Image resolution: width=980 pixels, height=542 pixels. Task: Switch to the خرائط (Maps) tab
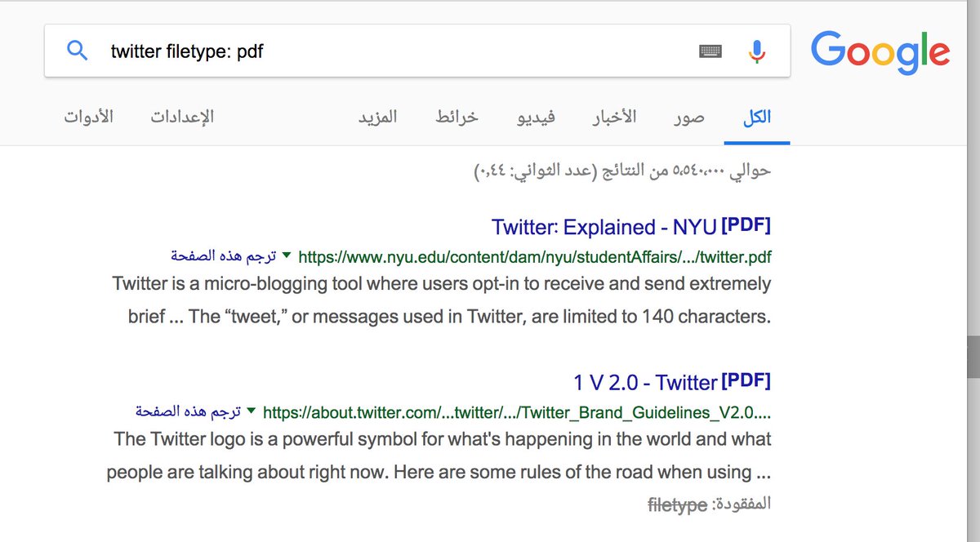(x=457, y=117)
